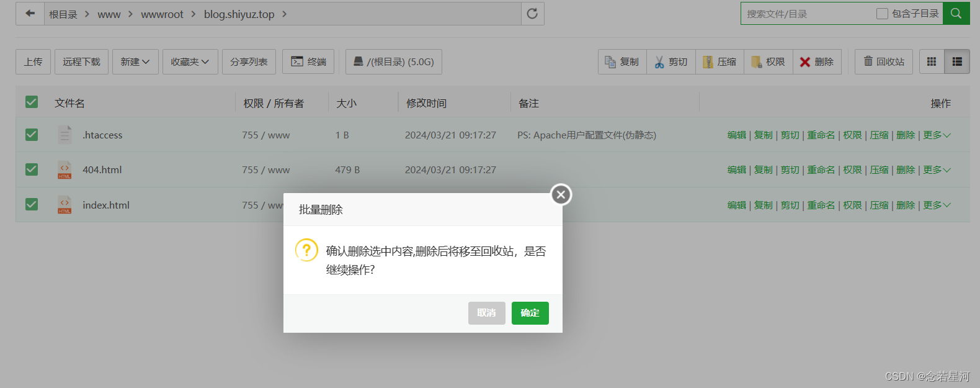Switch to grid view layout
The height and width of the screenshot is (388, 980).
tap(932, 62)
